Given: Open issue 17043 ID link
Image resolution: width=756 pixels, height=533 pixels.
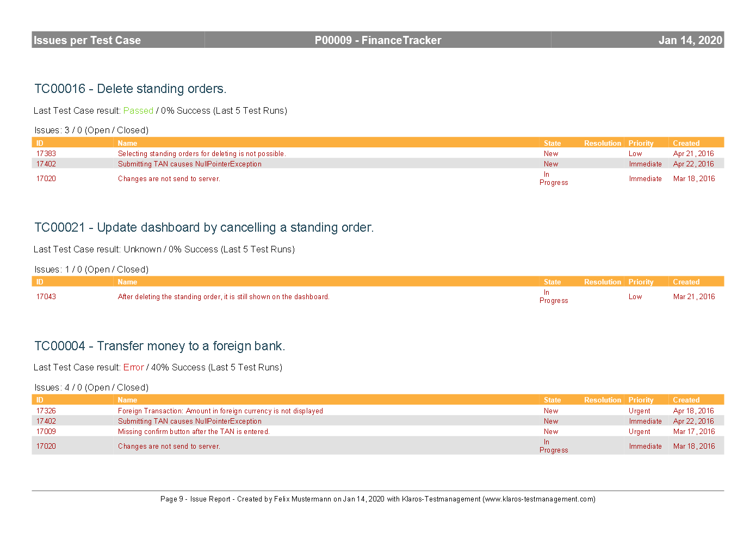Looking at the screenshot, I should coord(46,297).
